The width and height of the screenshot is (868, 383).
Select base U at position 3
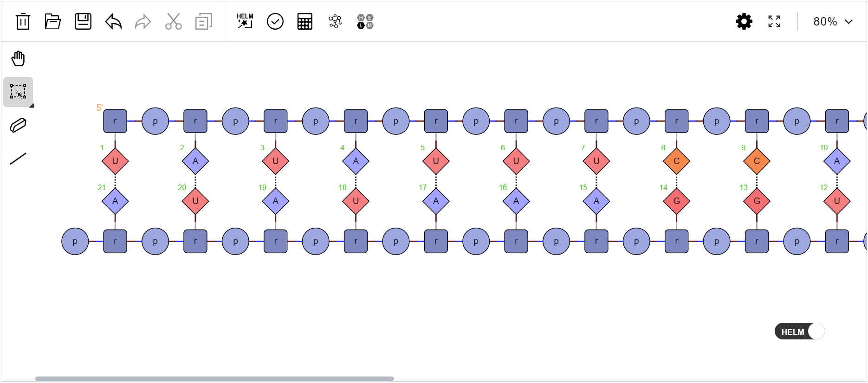(276, 161)
